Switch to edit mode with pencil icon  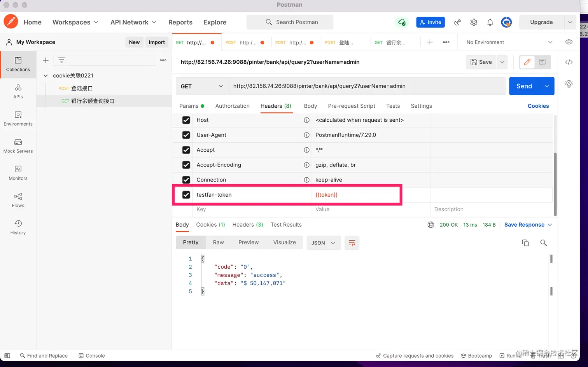(x=527, y=62)
